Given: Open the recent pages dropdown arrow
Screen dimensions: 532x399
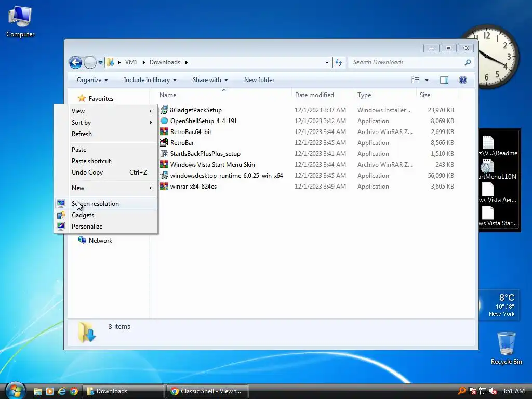Looking at the screenshot, I should [x=100, y=63].
